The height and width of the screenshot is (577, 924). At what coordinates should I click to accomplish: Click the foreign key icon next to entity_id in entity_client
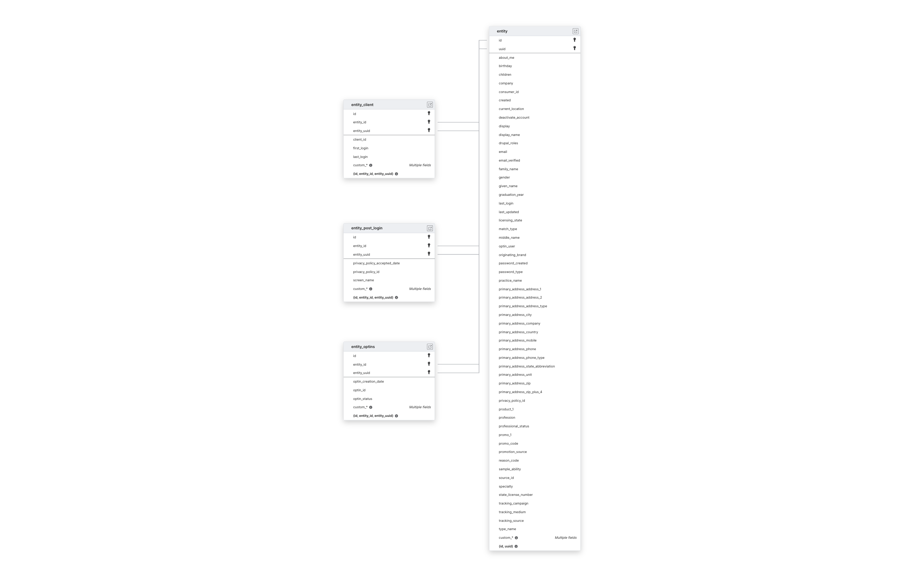428,122
